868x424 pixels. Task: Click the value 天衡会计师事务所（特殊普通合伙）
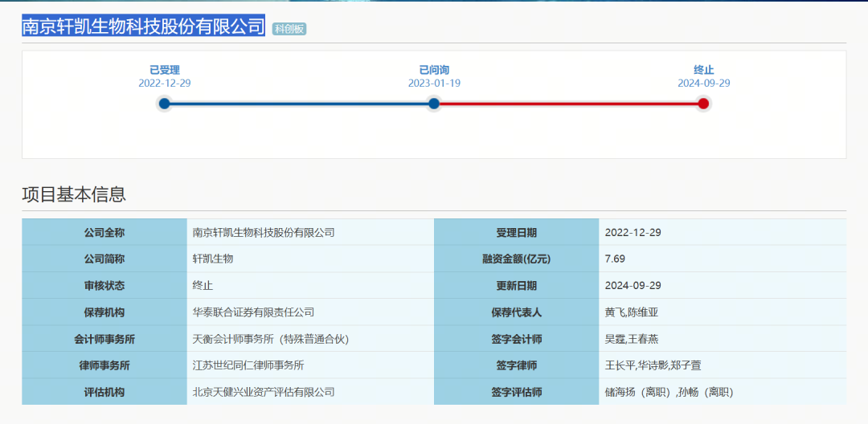coord(272,339)
